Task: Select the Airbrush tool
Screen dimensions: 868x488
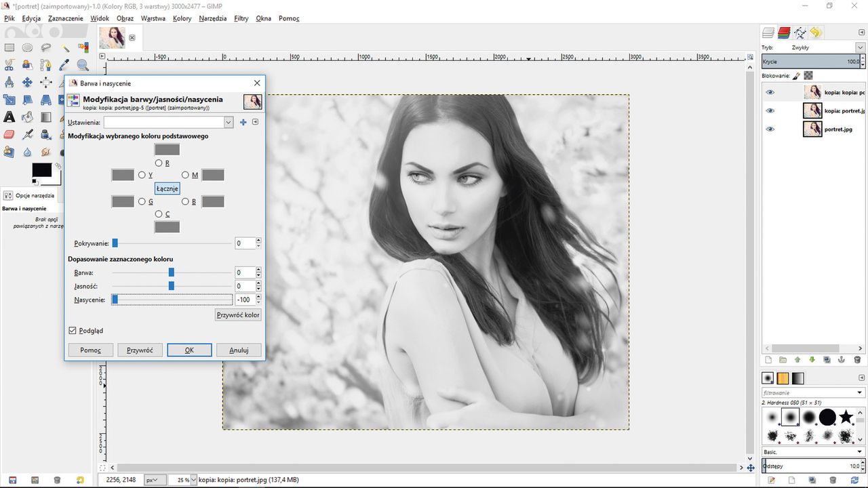Action: [x=27, y=134]
